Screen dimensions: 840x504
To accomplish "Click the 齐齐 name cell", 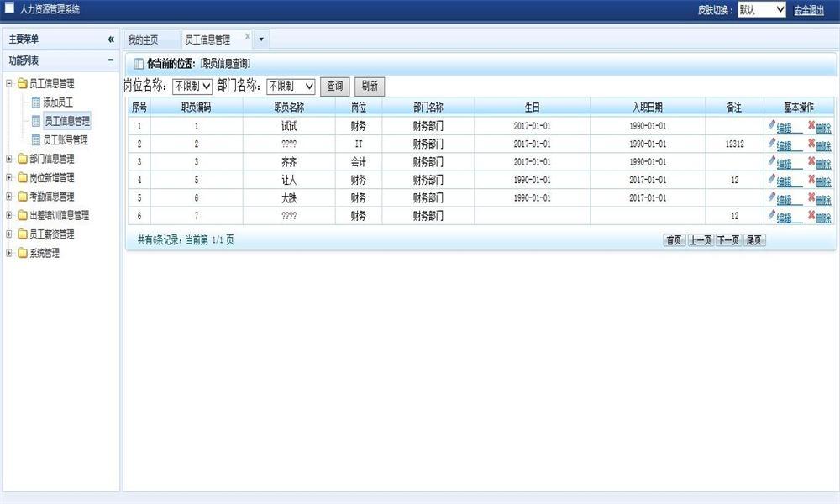I will [x=289, y=162].
